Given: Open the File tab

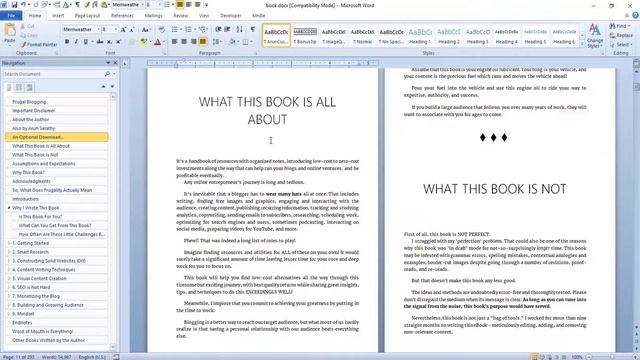Looking at the screenshot, I should (11, 16).
